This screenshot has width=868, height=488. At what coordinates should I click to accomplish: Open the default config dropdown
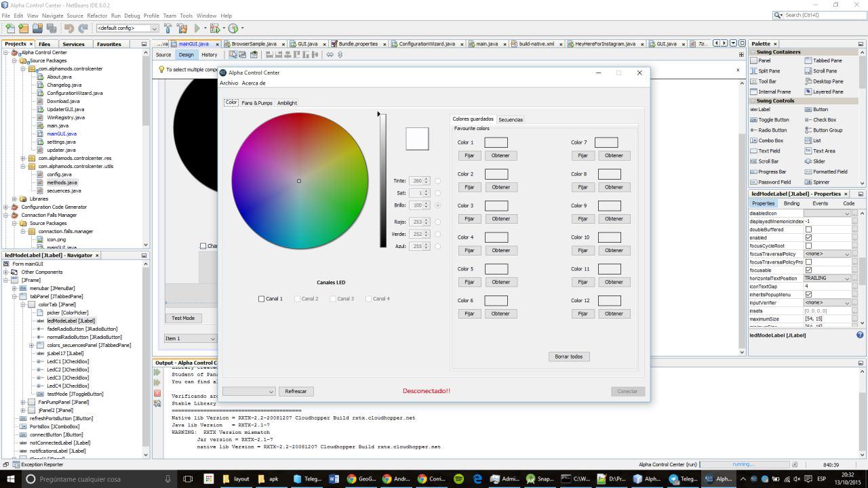(x=127, y=28)
